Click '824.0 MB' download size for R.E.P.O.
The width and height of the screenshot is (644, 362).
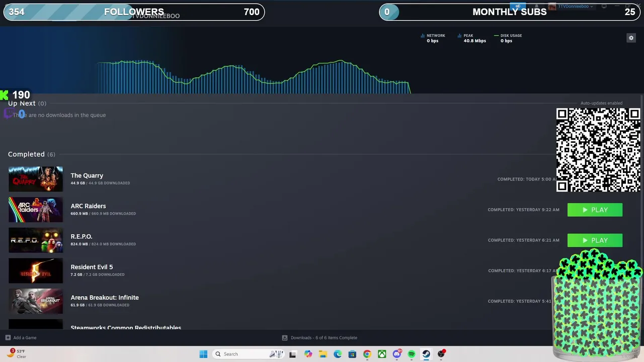pyautogui.click(x=79, y=244)
